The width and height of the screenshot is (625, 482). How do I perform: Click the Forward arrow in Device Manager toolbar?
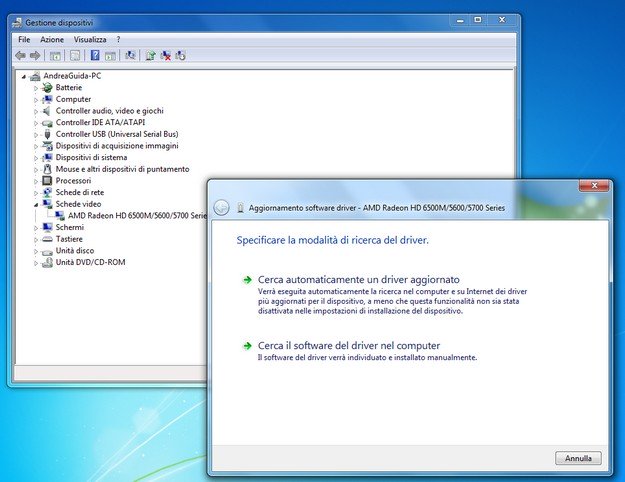[35, 55]
